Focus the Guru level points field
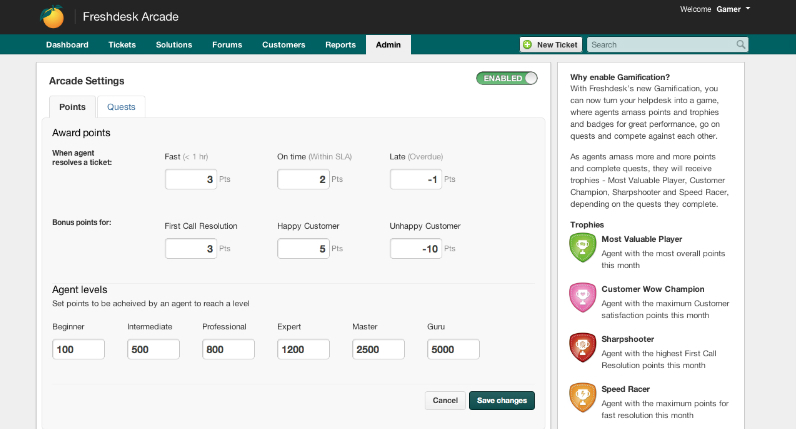This screenshot has width=796, height=429. (453, 350)
